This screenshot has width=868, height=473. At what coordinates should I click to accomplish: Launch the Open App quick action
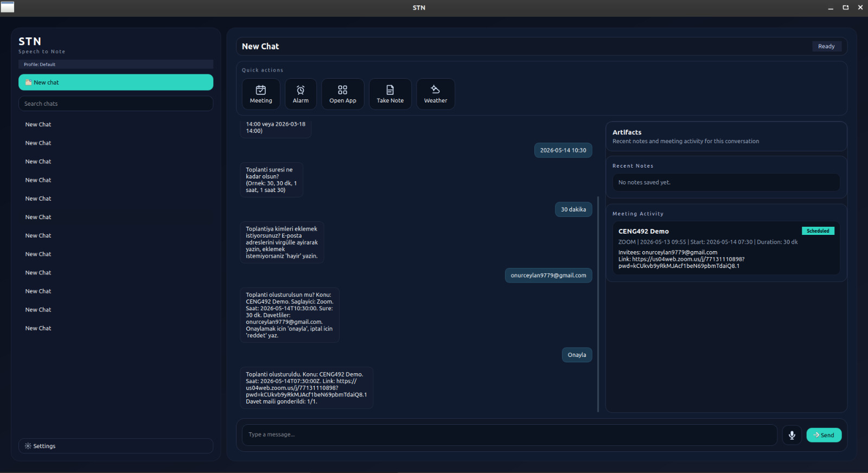(343, 94)
